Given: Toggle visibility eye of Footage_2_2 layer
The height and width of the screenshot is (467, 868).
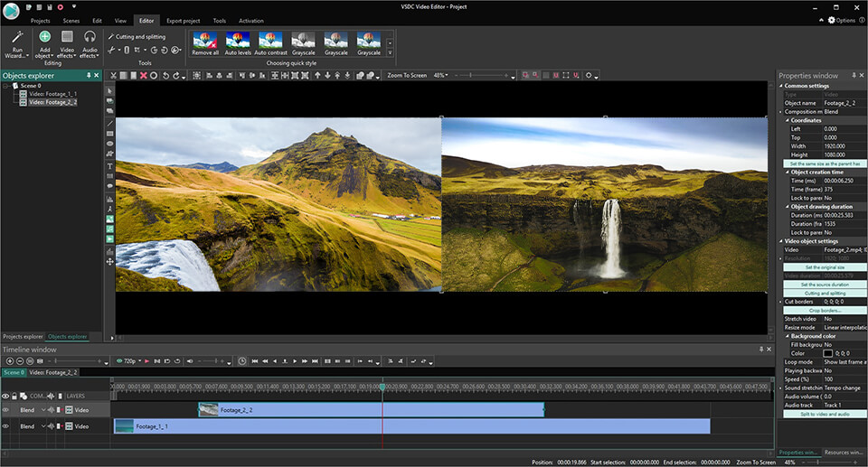Looking at the screenshot, I should pyautogui.click(x=6, y=410).
